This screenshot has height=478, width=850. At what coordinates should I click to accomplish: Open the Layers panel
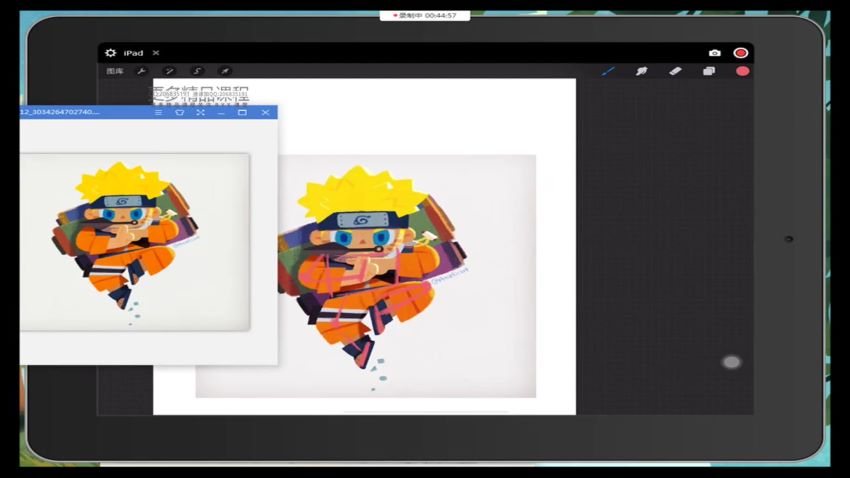[x=708, y=71]
